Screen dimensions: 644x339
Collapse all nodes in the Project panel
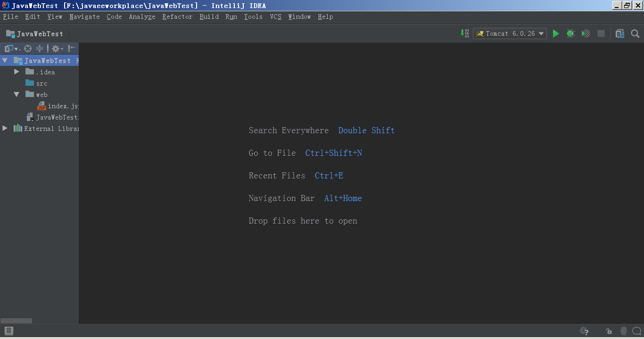[x=40, y=48]
